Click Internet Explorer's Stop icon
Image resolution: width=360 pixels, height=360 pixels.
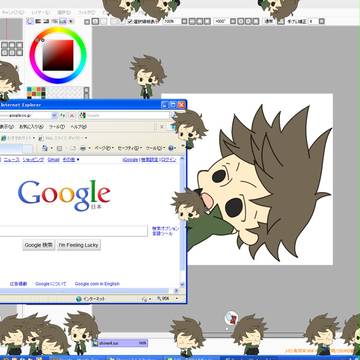tap(72, 115)
